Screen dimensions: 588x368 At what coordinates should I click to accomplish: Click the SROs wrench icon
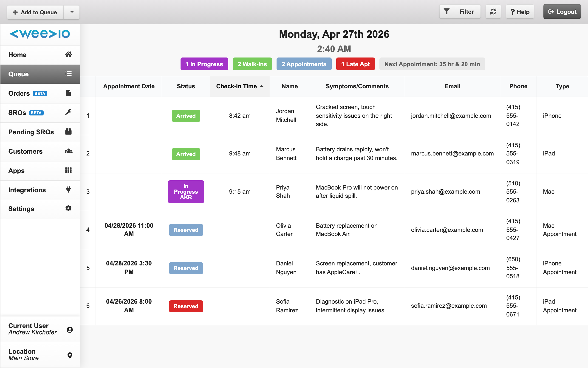pyautogui.click(x=68, y=112)
